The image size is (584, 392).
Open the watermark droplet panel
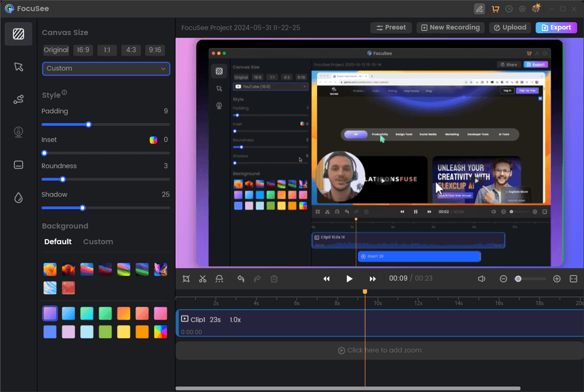[19, 197]
